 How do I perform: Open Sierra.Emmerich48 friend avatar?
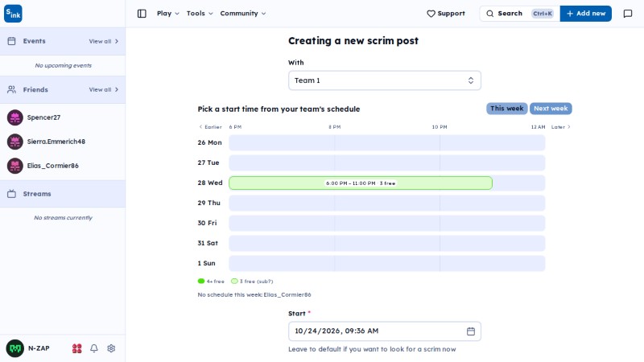[x=15, y=142]
